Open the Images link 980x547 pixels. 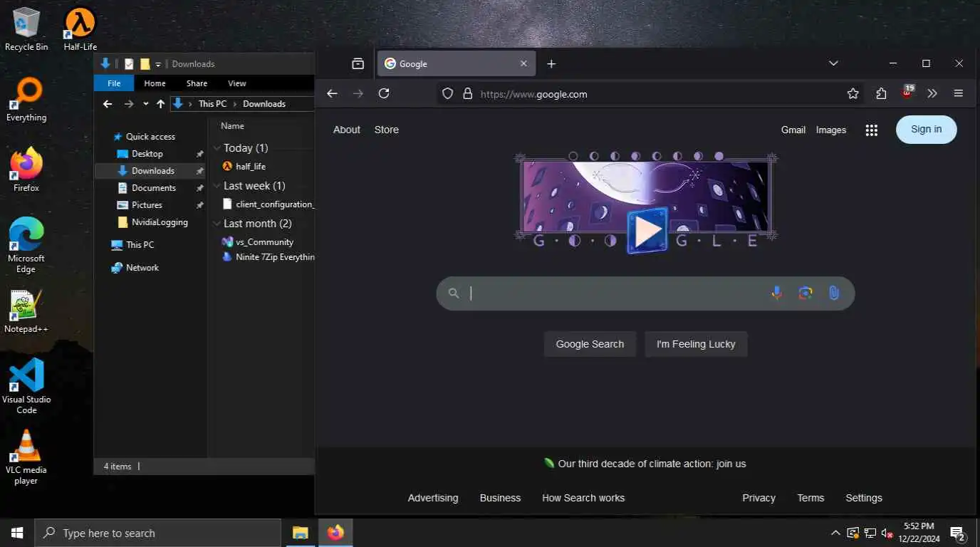[830, 130]
